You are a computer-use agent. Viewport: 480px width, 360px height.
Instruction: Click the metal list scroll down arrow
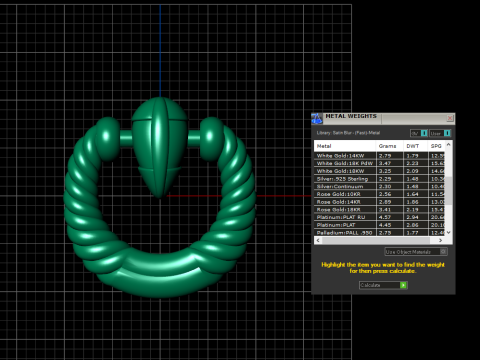(x=449, y=232)
